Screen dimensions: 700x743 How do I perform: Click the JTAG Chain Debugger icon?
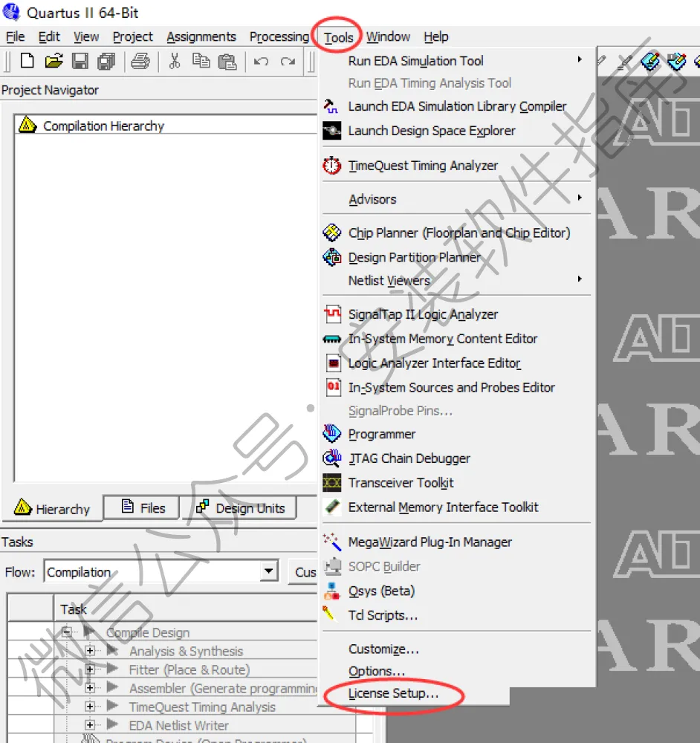coord(331,458)
